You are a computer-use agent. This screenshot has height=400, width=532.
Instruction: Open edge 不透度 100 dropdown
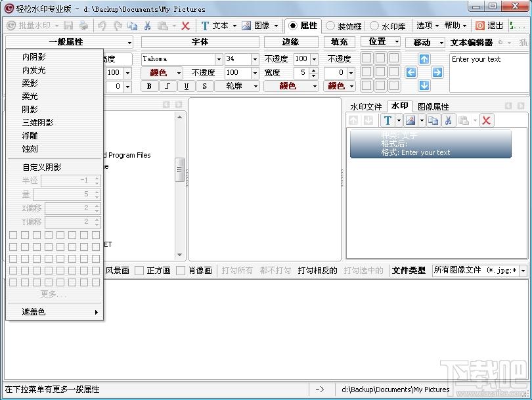pos(314,59)
